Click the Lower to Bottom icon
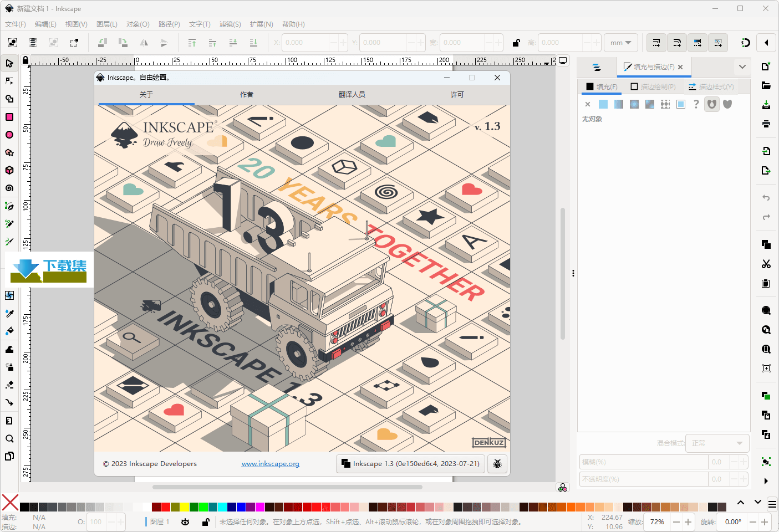The height and width of the screenshot is (532, 779). click(x=253, y=43)
